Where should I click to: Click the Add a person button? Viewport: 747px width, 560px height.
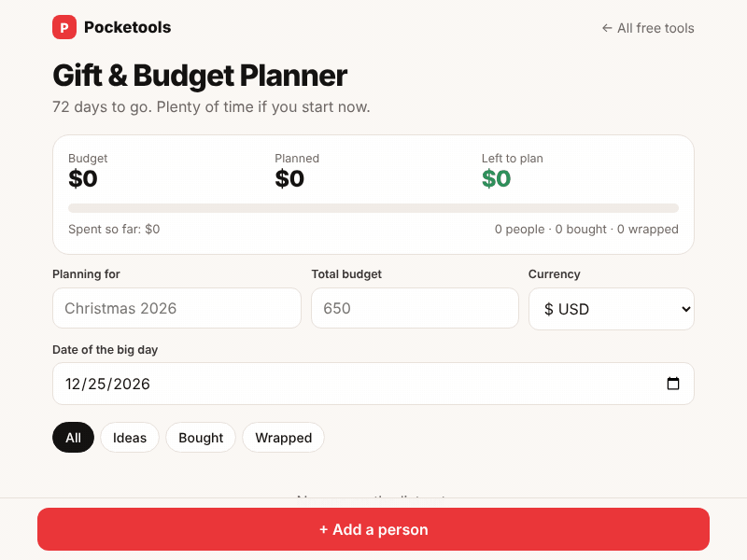(x=373, y=529)
